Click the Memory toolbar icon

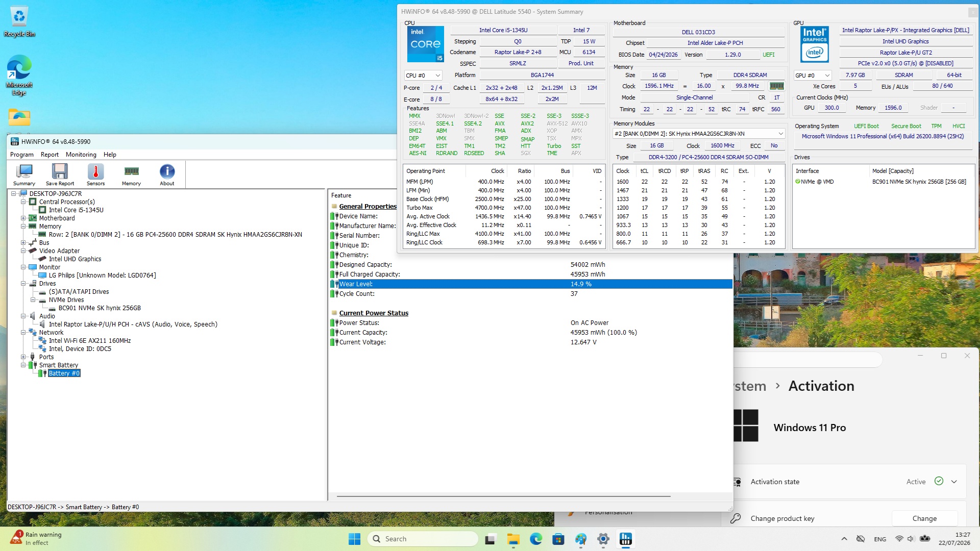click(x=131, y=174)
